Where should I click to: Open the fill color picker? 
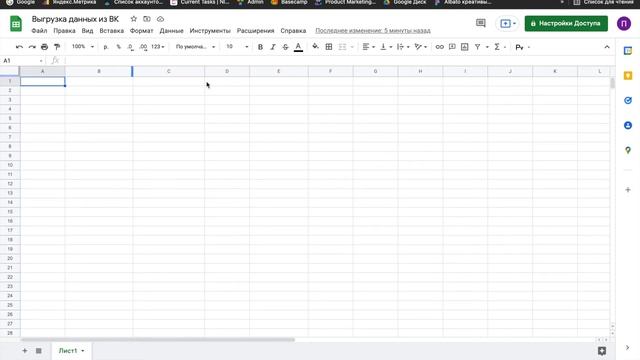pos(316,47)
